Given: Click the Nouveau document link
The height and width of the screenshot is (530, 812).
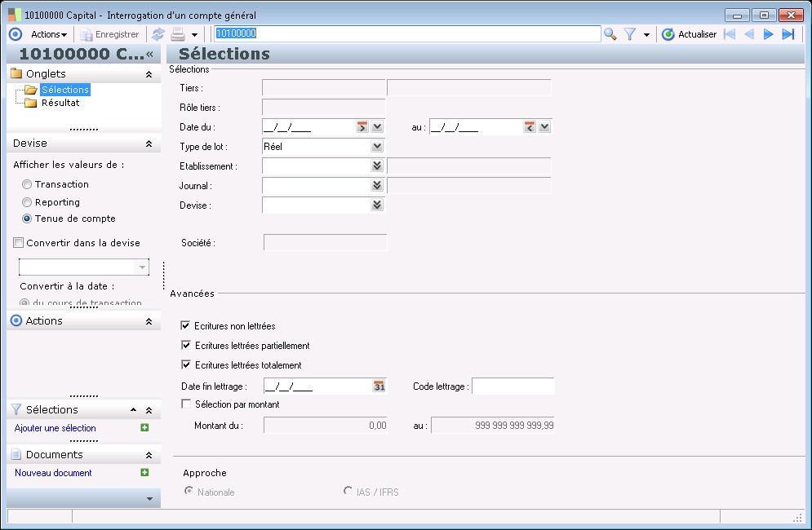Looking at the screenshot, I should (53, 473).
